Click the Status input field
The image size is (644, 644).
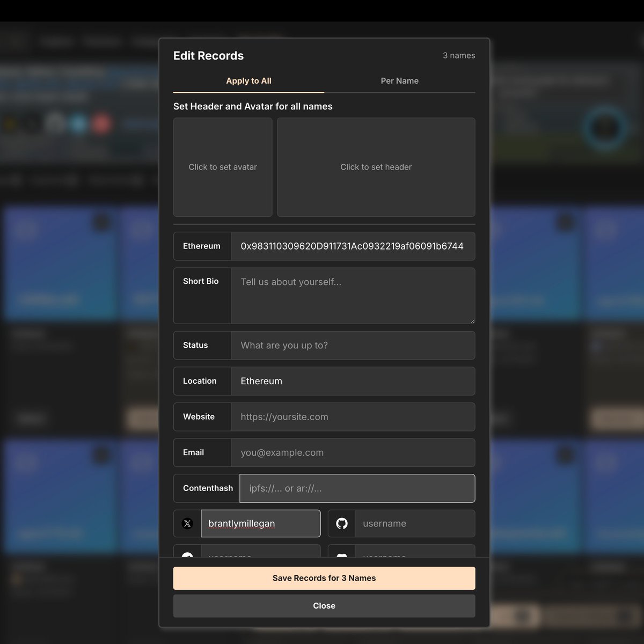pyautogui.click(x=353, y=346)
